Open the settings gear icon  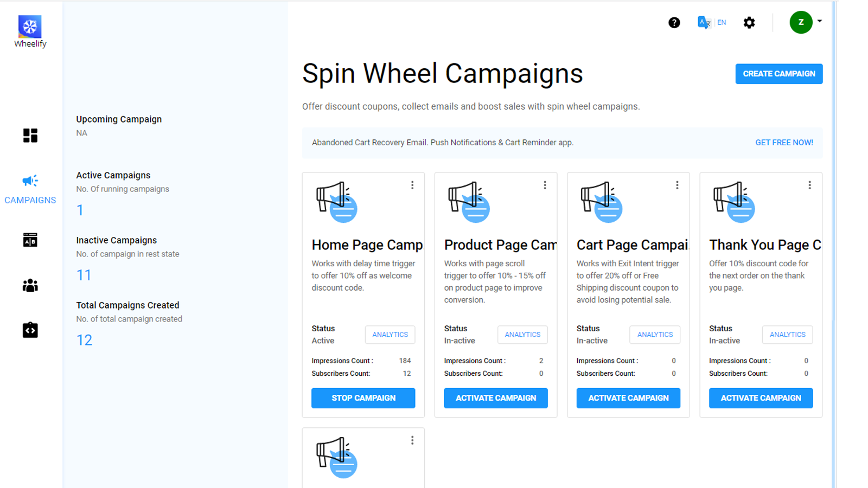point(749,23)
